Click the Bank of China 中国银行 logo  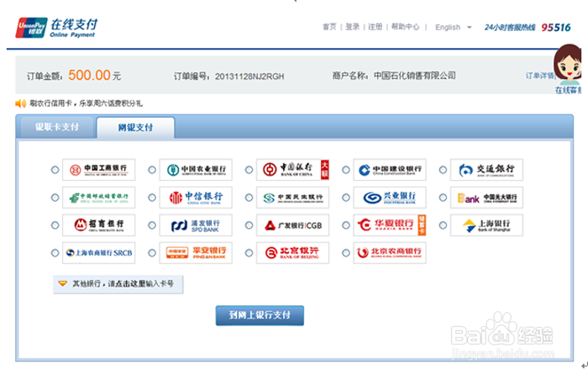click(293, 170)
